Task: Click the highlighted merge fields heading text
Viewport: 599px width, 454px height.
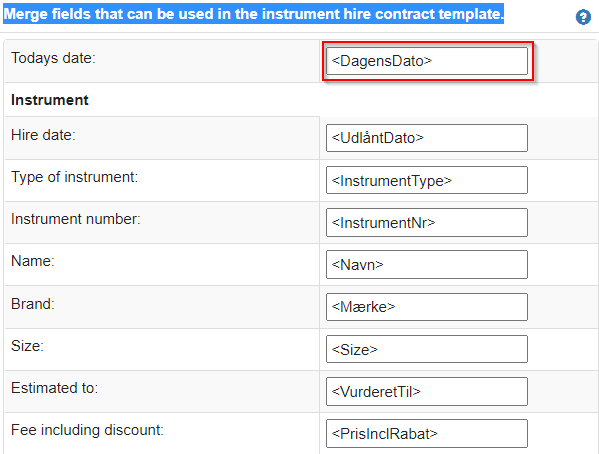Action: (254, 14)
